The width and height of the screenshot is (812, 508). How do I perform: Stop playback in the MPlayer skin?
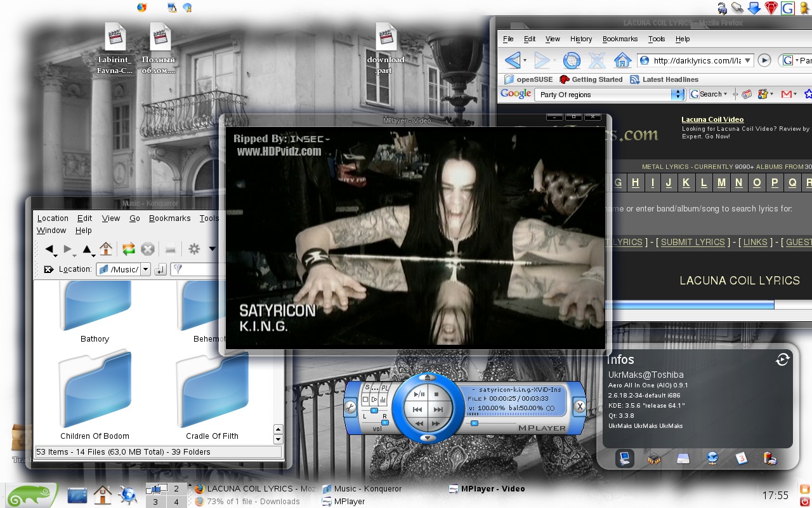pos(436,394)
